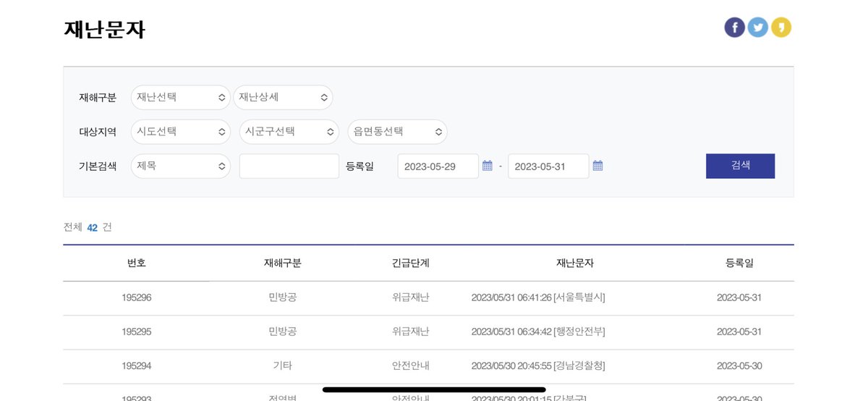Click 기타 category cell in row 195294

click(283, 366)
